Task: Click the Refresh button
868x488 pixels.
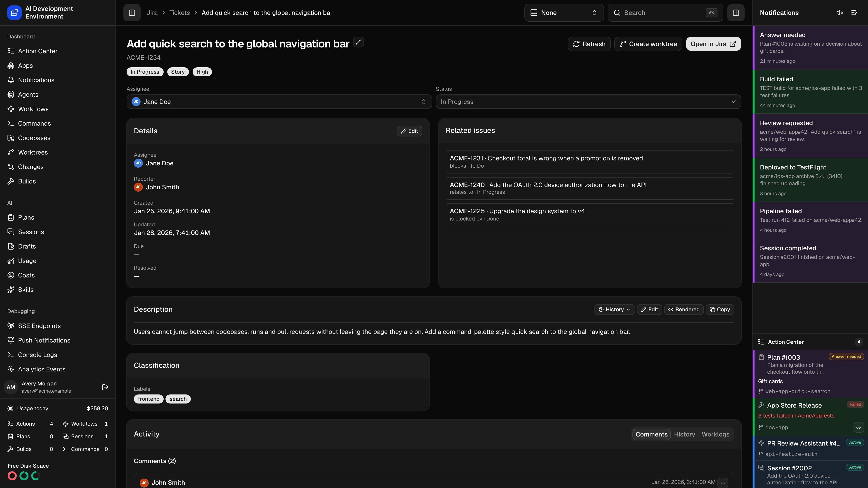Action: click(x=589, y=44)
